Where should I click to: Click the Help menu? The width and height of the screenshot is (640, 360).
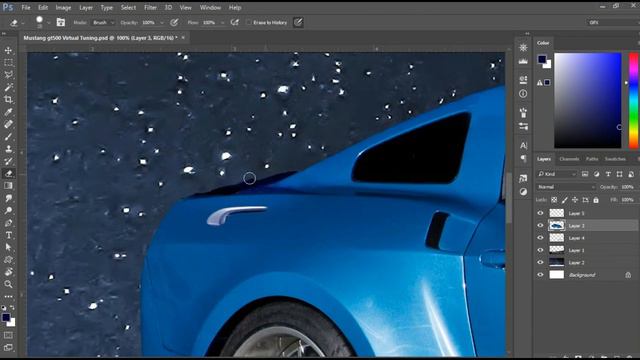[x=235, y=7]
